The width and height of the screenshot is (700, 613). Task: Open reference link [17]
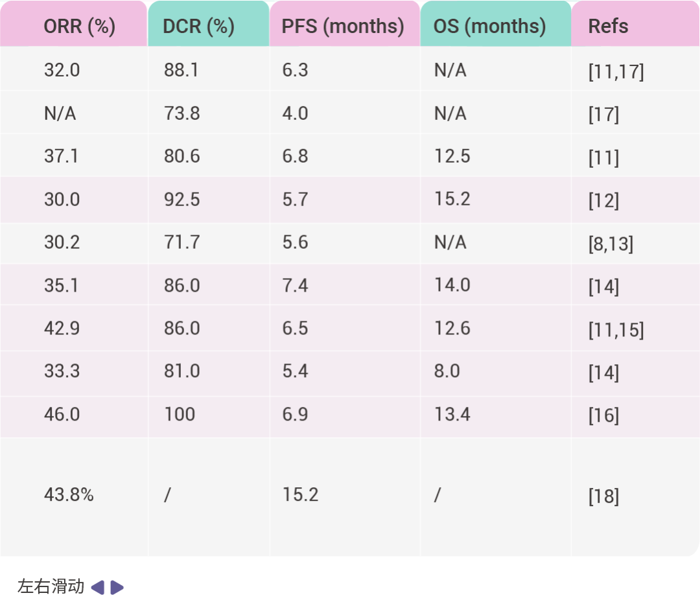pyautogui.click(x=603, y=115)
